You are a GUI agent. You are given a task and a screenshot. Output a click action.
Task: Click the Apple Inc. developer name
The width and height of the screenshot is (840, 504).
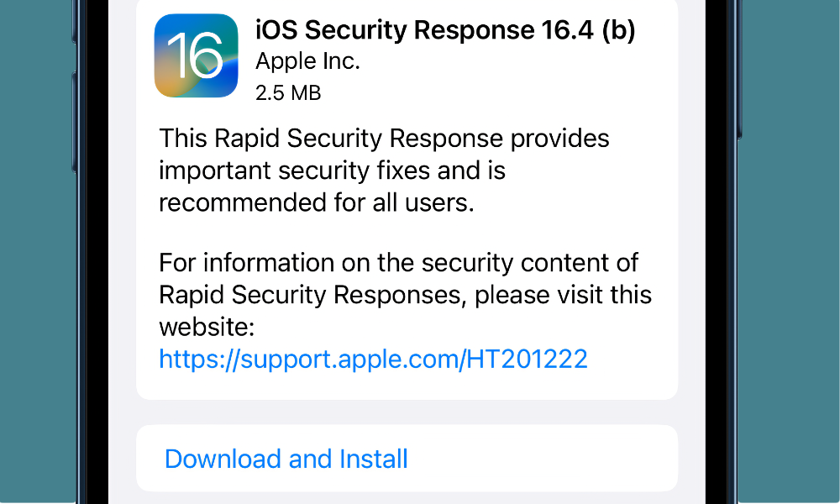coord(307,61)
